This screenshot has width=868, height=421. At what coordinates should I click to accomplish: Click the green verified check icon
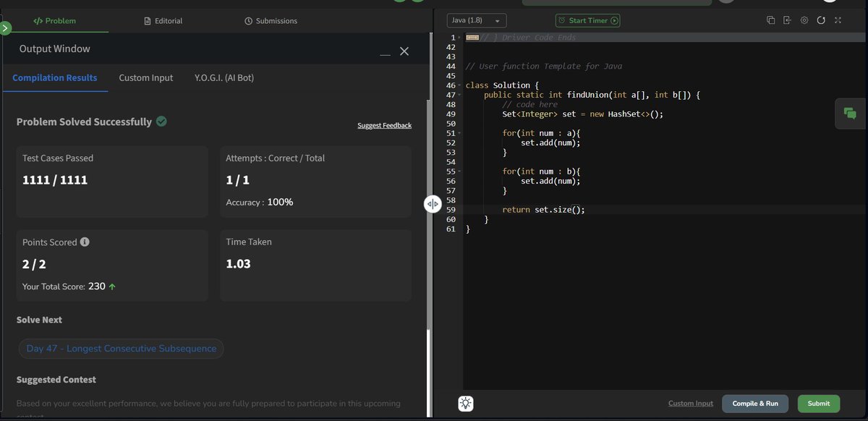pos(161,121)
